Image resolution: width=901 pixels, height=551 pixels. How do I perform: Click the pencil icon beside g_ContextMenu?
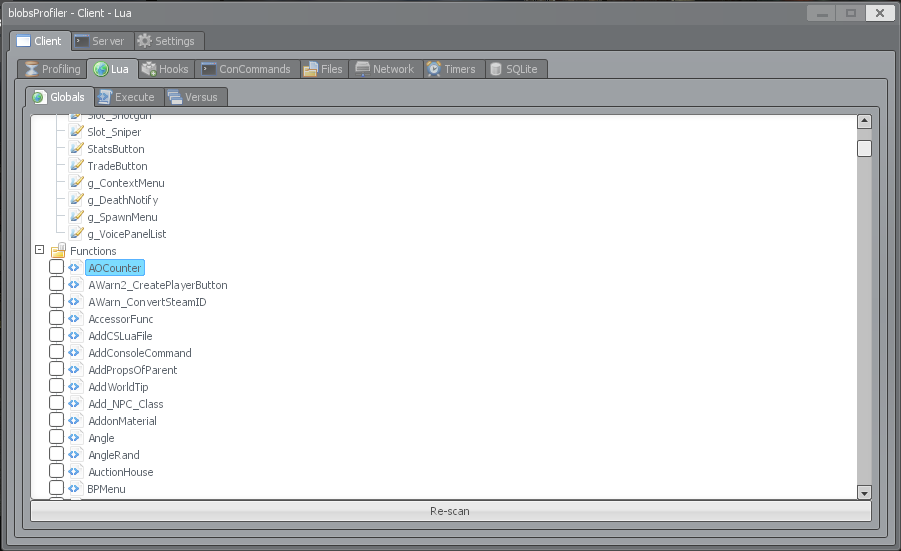[76, 182]
